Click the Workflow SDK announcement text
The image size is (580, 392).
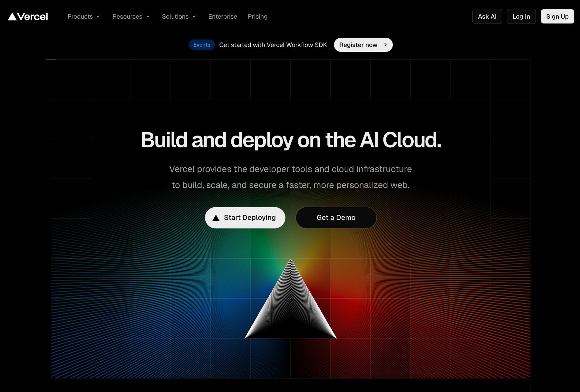[x=273, y=45]
